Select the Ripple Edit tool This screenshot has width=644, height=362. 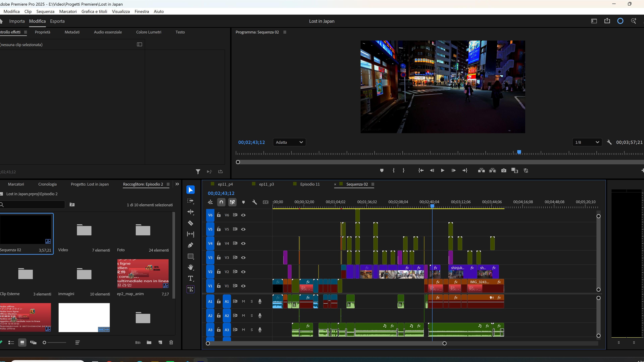tap(191, 212)
